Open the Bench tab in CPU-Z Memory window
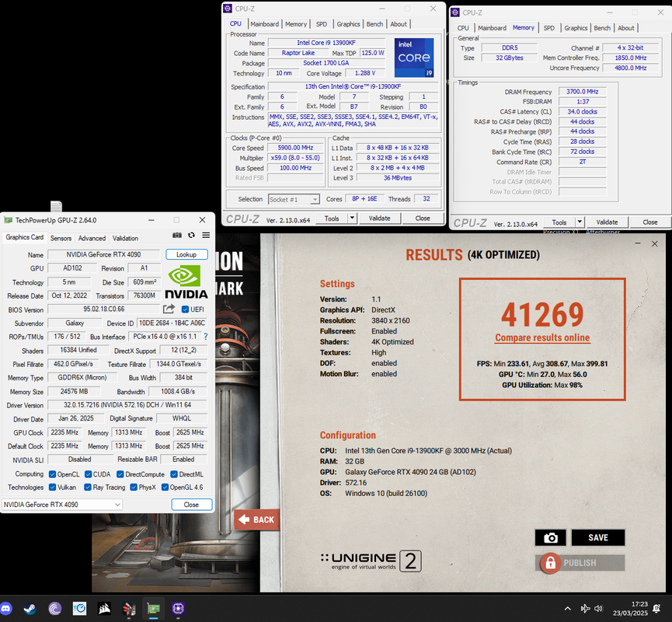 [x=602, y=28]
